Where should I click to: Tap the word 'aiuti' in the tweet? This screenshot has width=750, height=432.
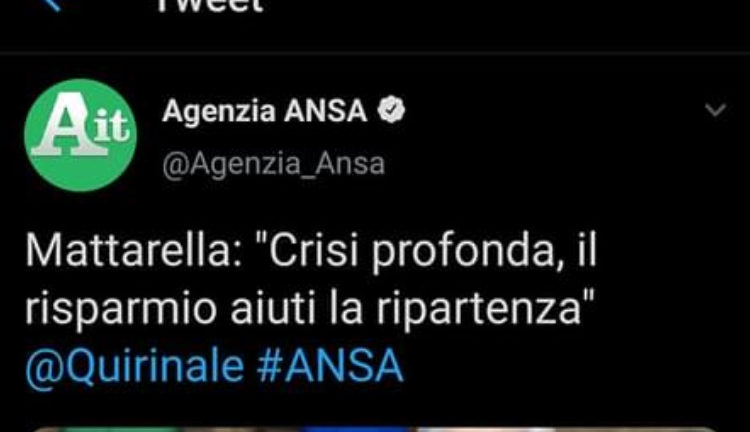pos(273,308)
